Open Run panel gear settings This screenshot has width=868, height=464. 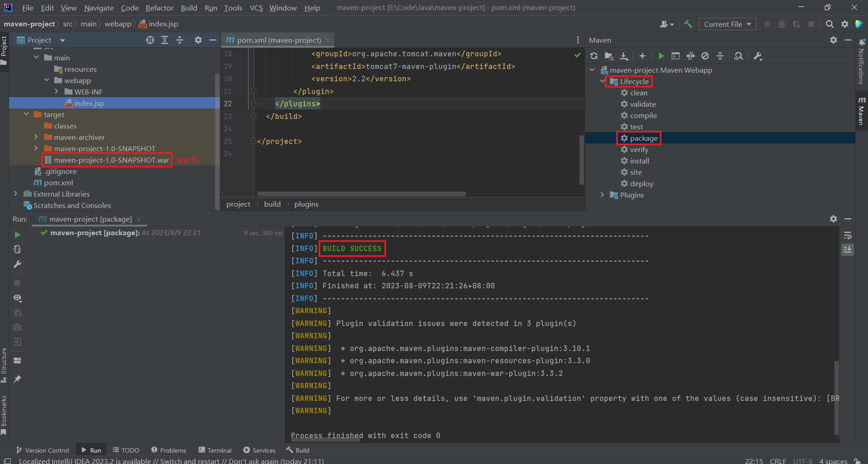(834, 219)
